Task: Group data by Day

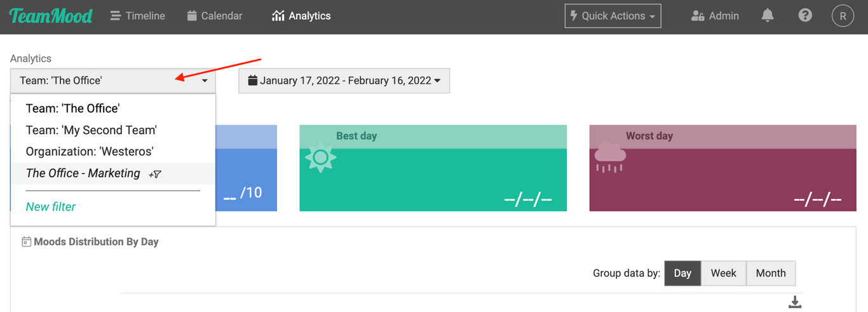Action: pos(682,273)
